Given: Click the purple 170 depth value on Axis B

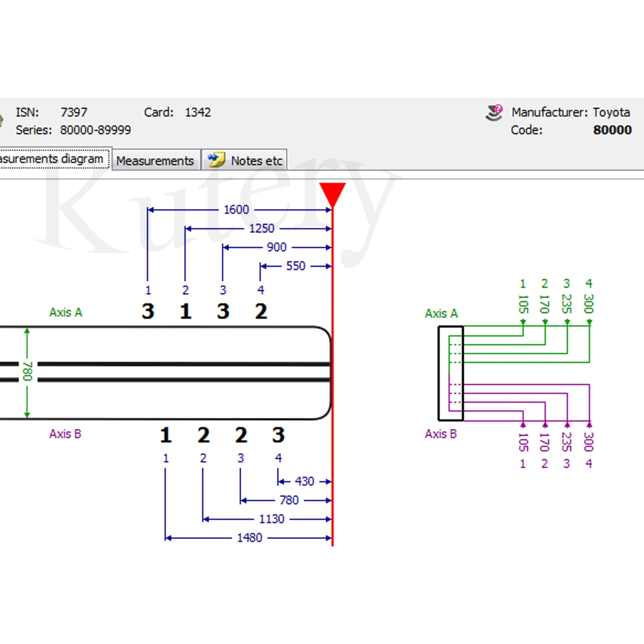Looking at the screenshot, I should pos(545,442).
